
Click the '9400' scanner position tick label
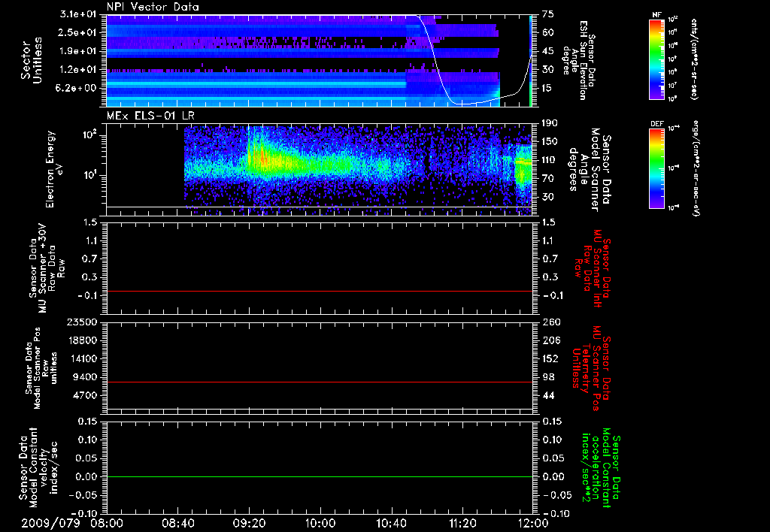pos(84,377)
